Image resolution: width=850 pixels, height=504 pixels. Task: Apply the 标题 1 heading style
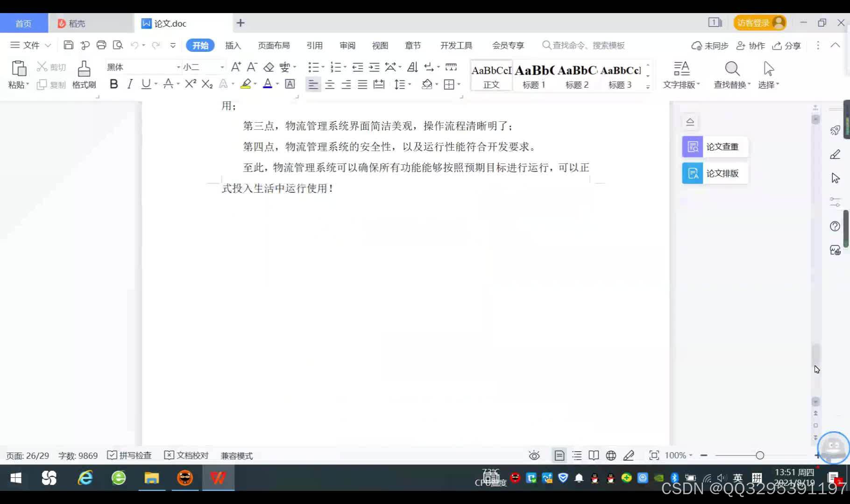pos(534,76)
